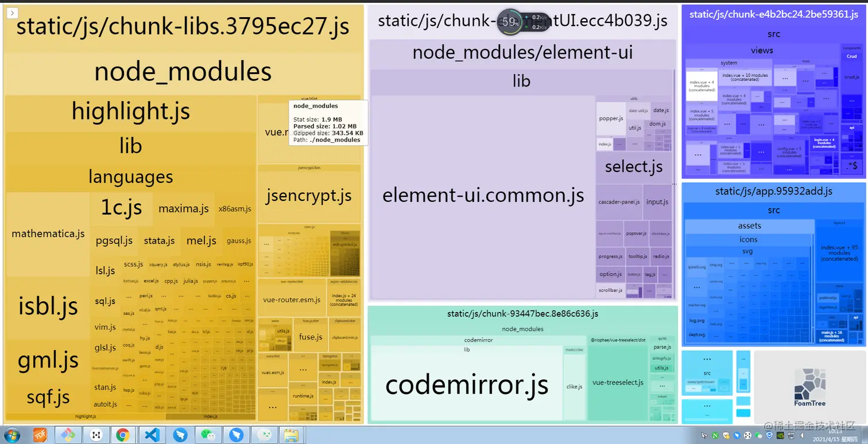
Task: Click the languages group in highlight.js
Action: (x=131, y=177)
